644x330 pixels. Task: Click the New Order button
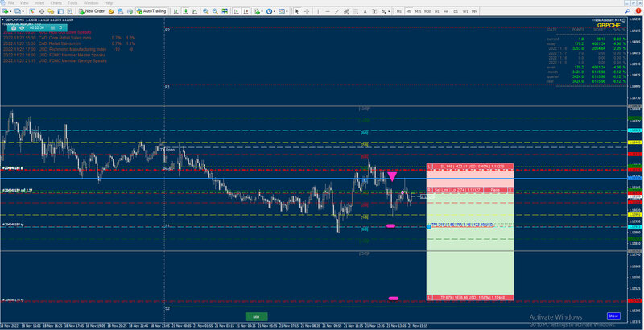click(92, 11)
